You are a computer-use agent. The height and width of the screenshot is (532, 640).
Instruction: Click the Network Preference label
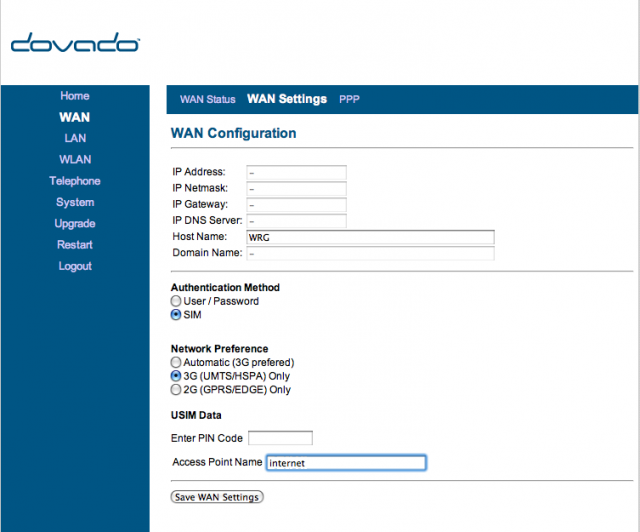[x=220, y=349]
